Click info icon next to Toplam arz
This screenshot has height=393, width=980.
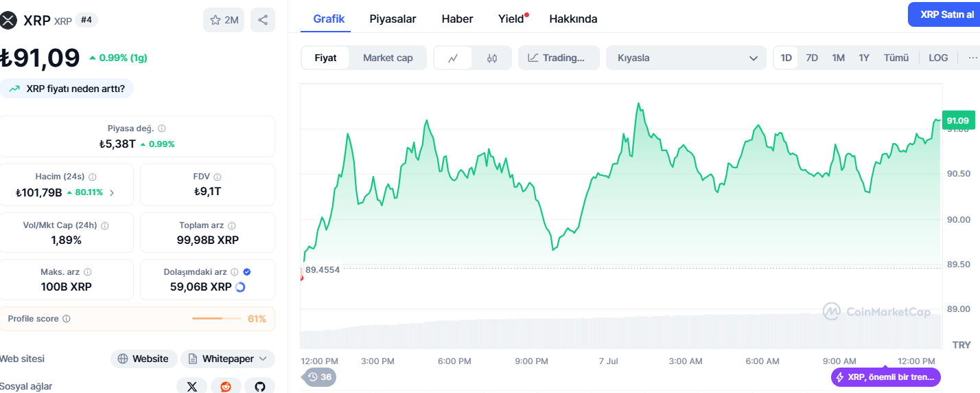click(232, 225)
